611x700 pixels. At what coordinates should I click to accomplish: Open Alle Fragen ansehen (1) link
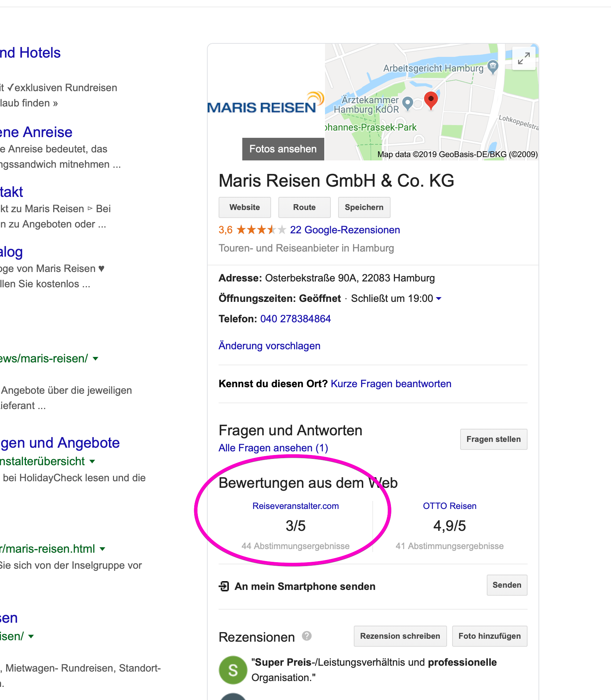coord(273,448)
